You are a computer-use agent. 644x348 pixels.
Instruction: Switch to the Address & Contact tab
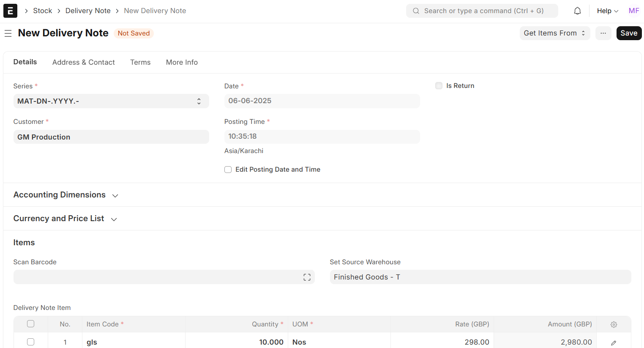(83, 62)
